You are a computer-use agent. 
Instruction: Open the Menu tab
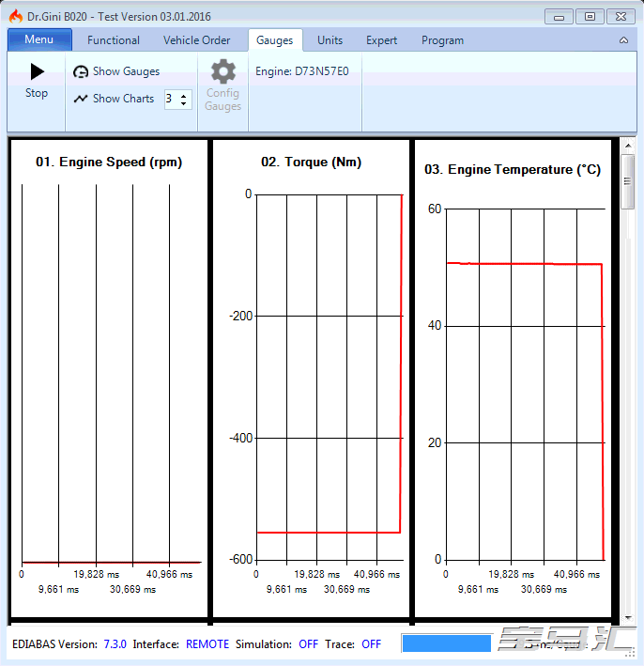(39, 39)
